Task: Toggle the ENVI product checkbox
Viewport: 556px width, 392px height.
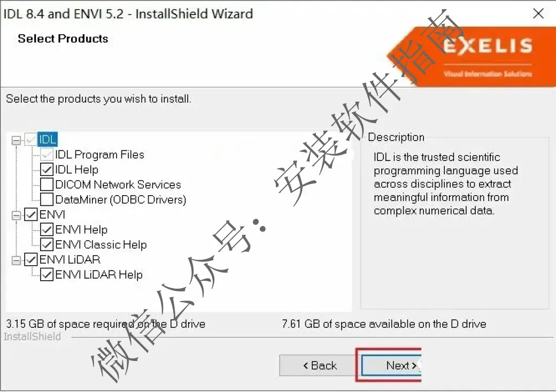Action: coord(31,214)
